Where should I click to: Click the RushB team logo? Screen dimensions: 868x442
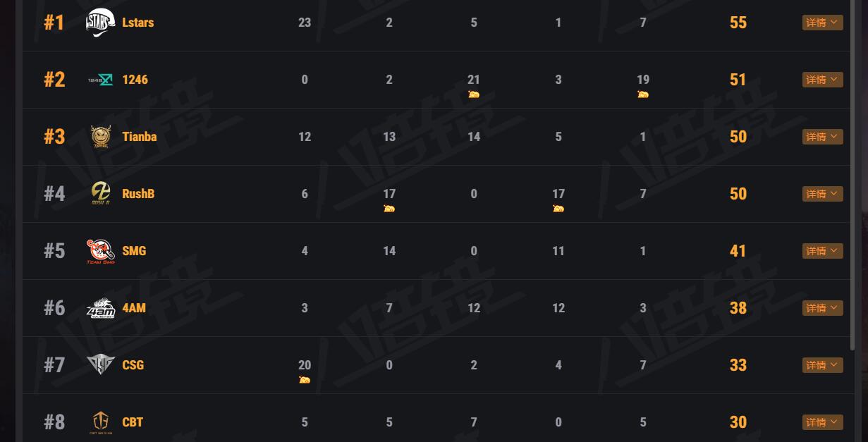click(x=100, y=193)
